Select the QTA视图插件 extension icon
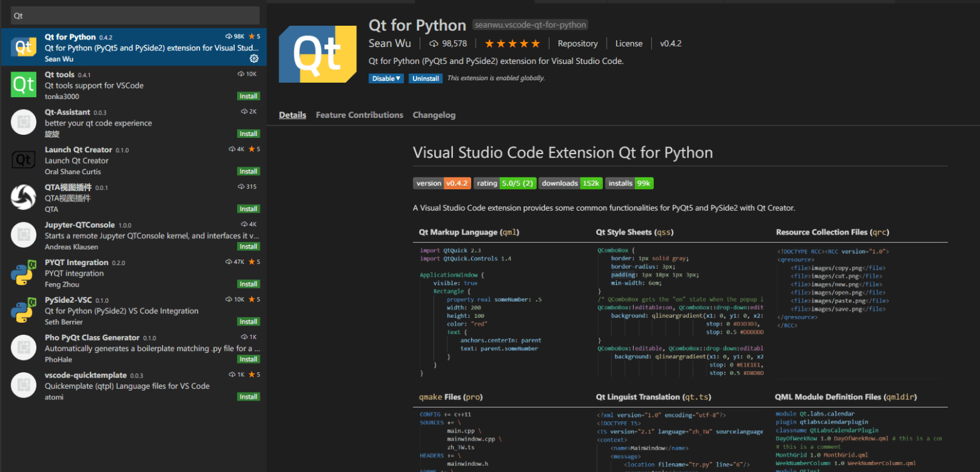The image size is (980, 472). click(23, 197)
